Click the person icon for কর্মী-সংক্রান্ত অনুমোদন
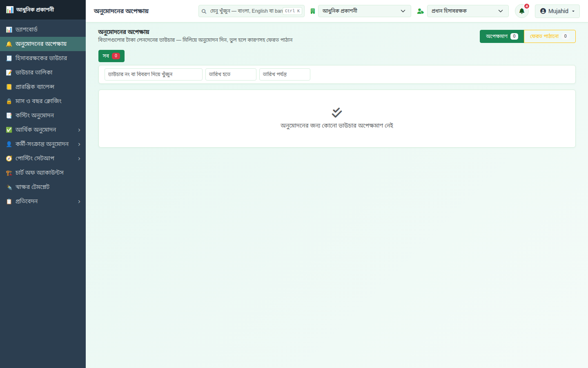Screen dimensions: 588x368 click(9, 144)
